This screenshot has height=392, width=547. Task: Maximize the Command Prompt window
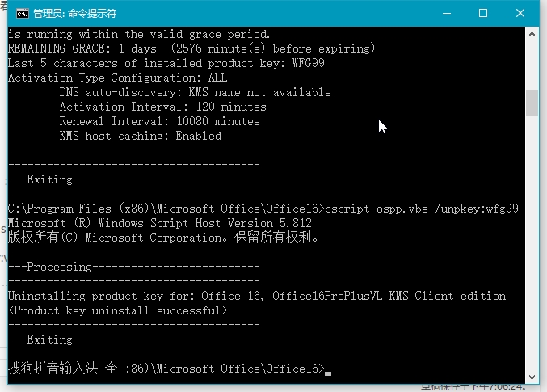click(483, 13)
